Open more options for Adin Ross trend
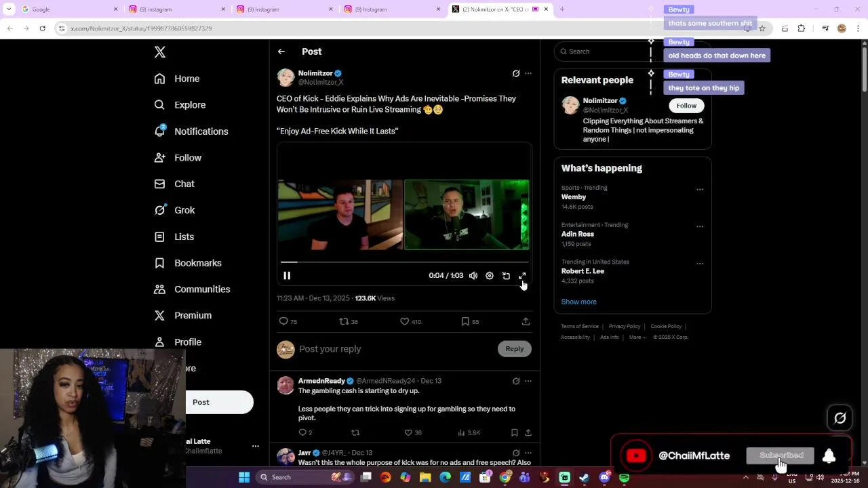 coord(700,226)
